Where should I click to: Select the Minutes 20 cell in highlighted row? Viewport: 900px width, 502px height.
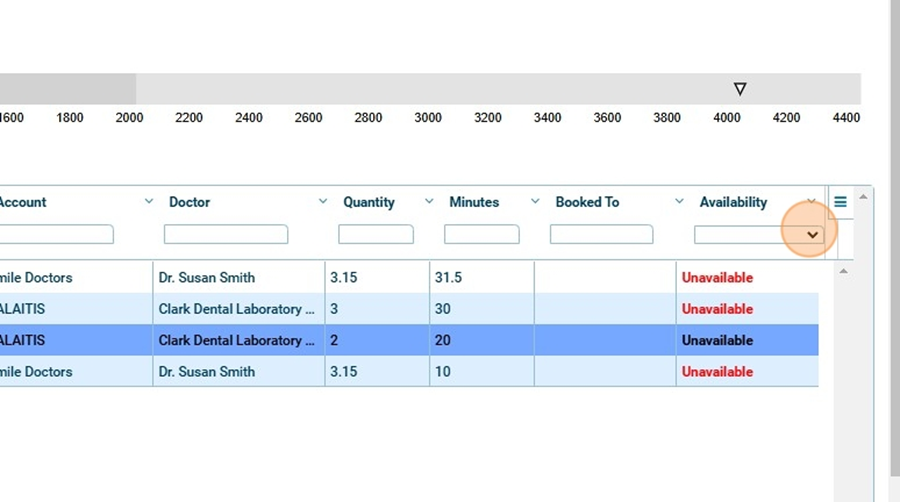coord(482,340)
